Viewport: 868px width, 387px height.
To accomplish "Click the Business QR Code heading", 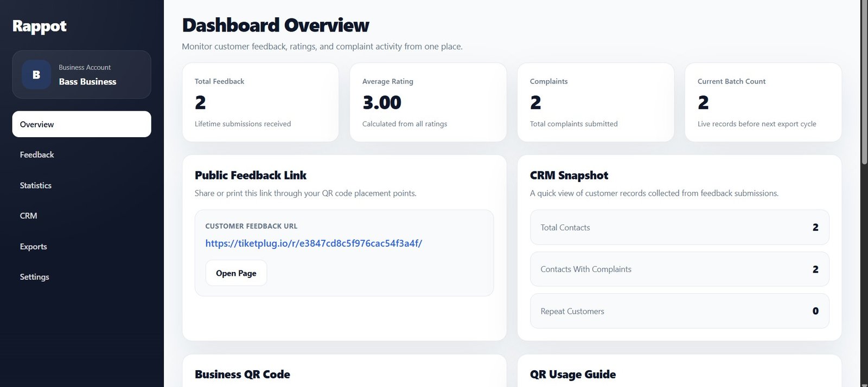I will coord(242,374).
